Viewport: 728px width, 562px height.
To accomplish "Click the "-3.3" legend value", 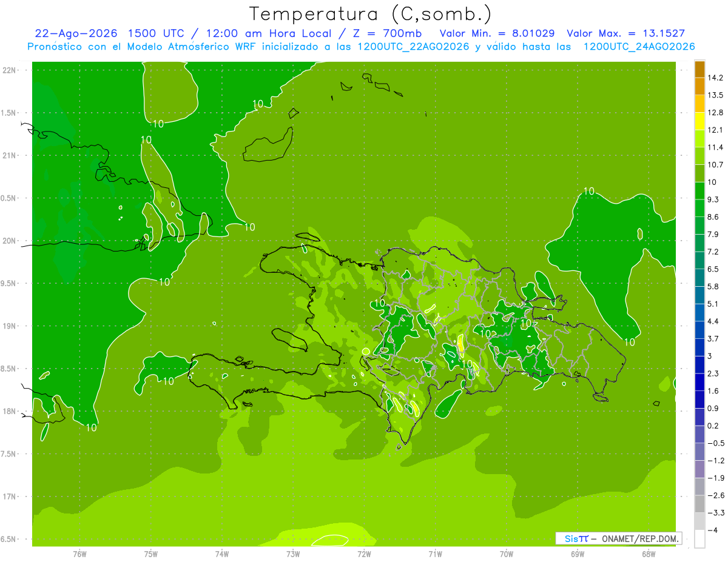I will [715, 513].
